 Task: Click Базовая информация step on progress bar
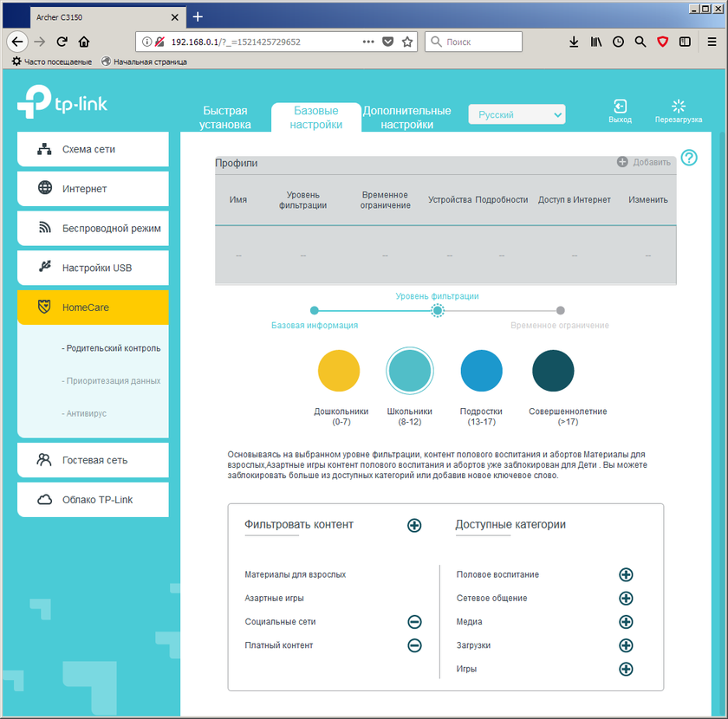(x=315, y=310)
